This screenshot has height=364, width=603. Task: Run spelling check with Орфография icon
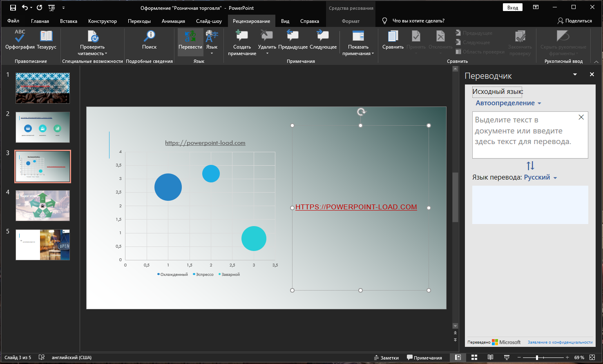19,39
